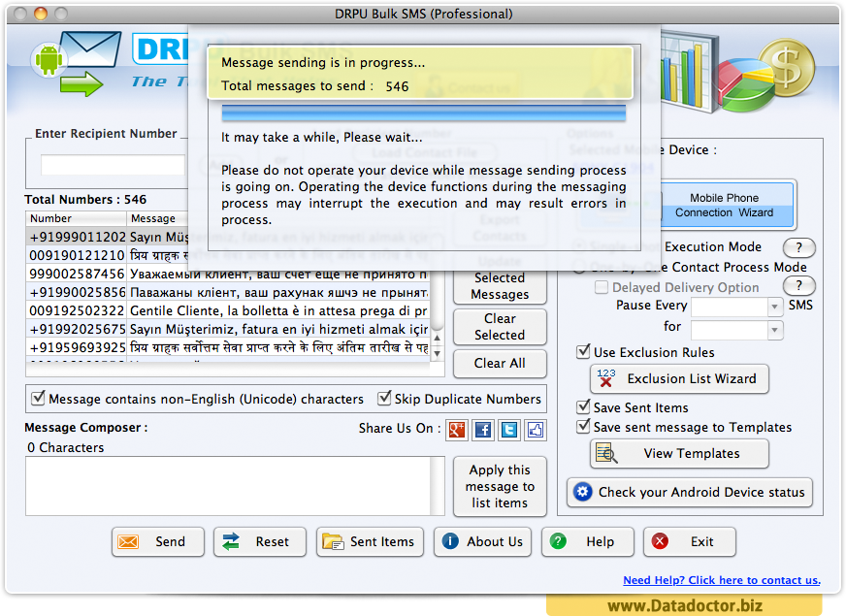Click the recipient number input field
This screenshot has width=846, height=616.
113,165
